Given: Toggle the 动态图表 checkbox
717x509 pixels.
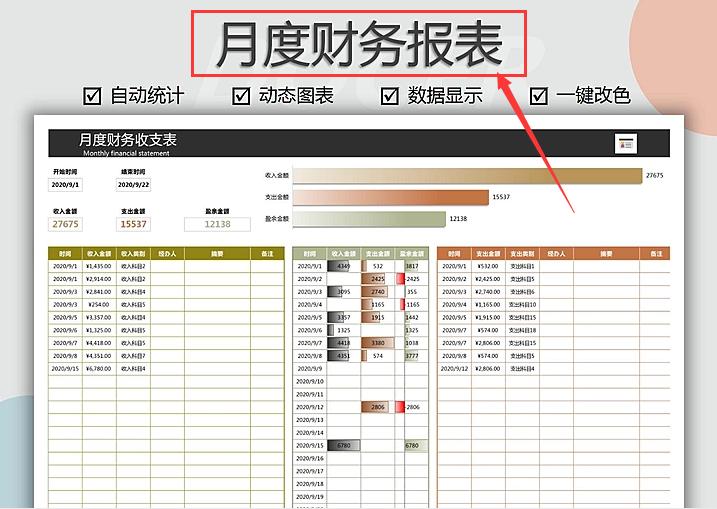Looking at the screenshot, I should 241,96.
